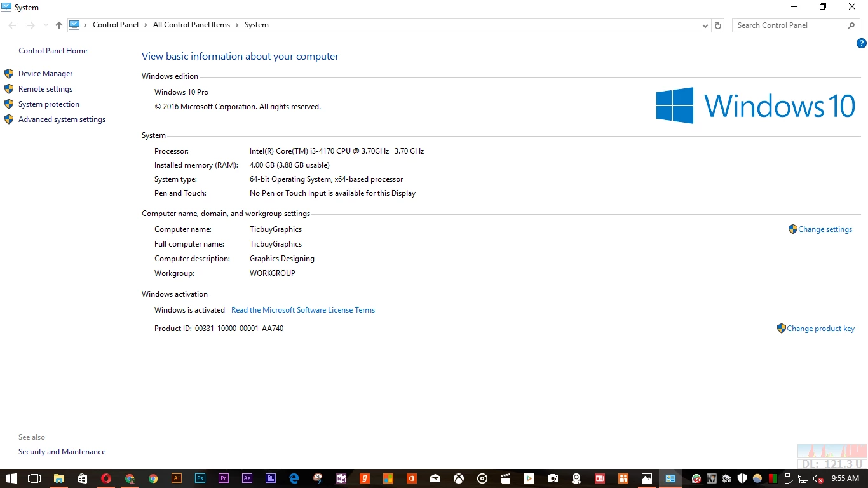Open Microsoft Edge from the taskbar
The height and width of the screenshot is (488, 868).
294,478
